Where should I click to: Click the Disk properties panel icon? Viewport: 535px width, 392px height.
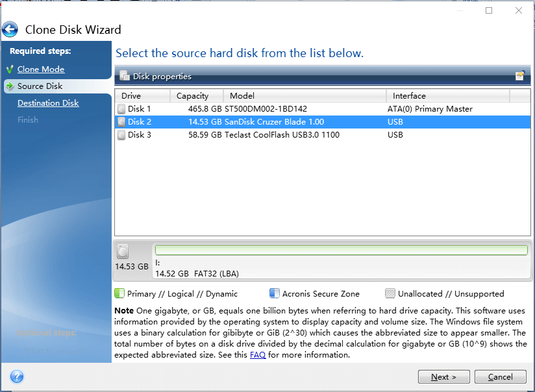[125, 75]
